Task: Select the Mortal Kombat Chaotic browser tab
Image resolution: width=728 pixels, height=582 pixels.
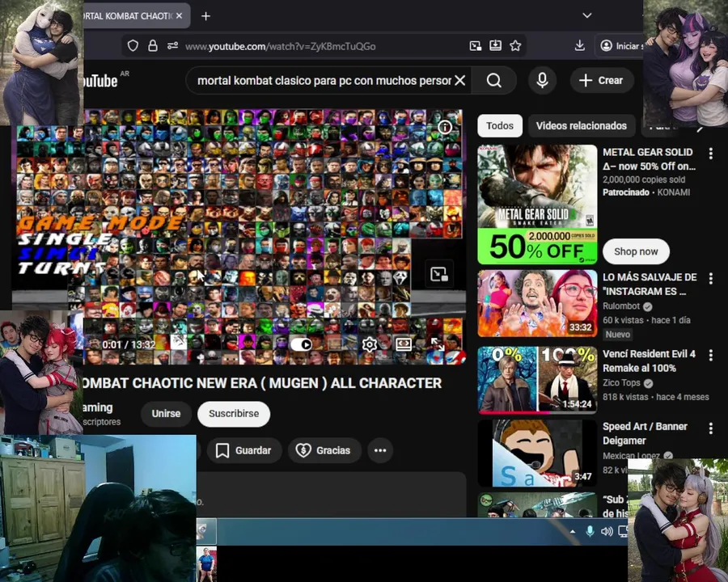Action: [128, 16]
